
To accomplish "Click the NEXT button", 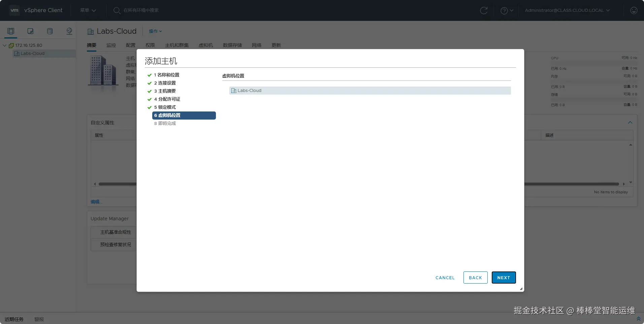I will pyautogui.click(x=504, y=278).
